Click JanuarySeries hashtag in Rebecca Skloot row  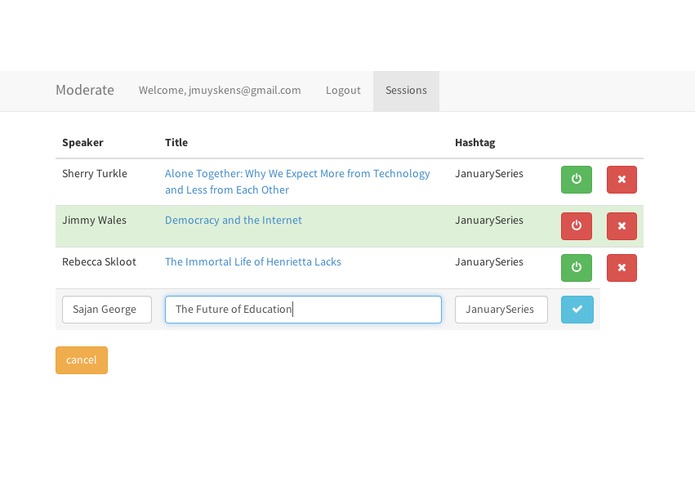(x=489, y=262)
